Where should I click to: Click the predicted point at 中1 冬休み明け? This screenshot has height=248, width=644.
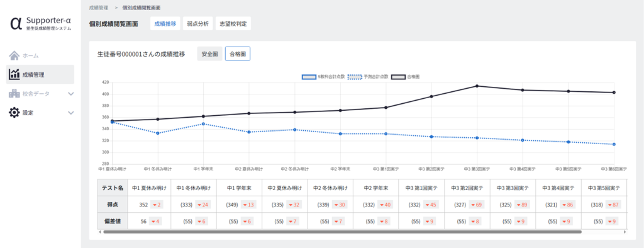pos(158,133)
